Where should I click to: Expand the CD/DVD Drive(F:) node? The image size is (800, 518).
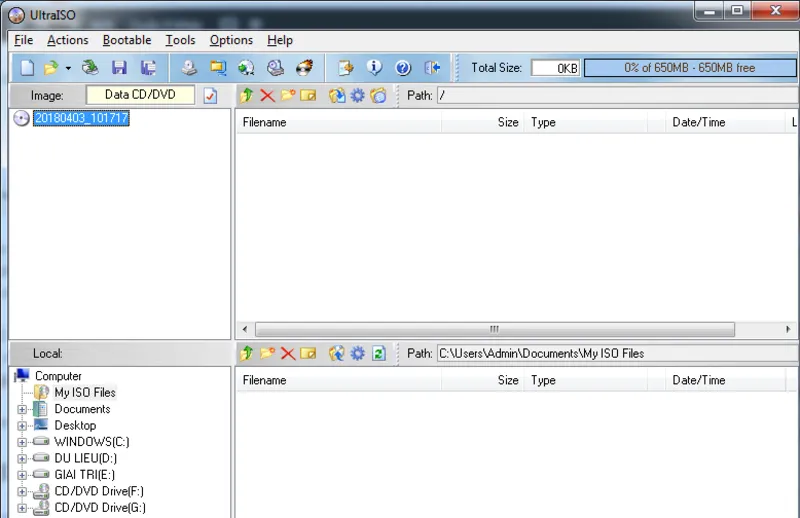[x=22, y=491]
